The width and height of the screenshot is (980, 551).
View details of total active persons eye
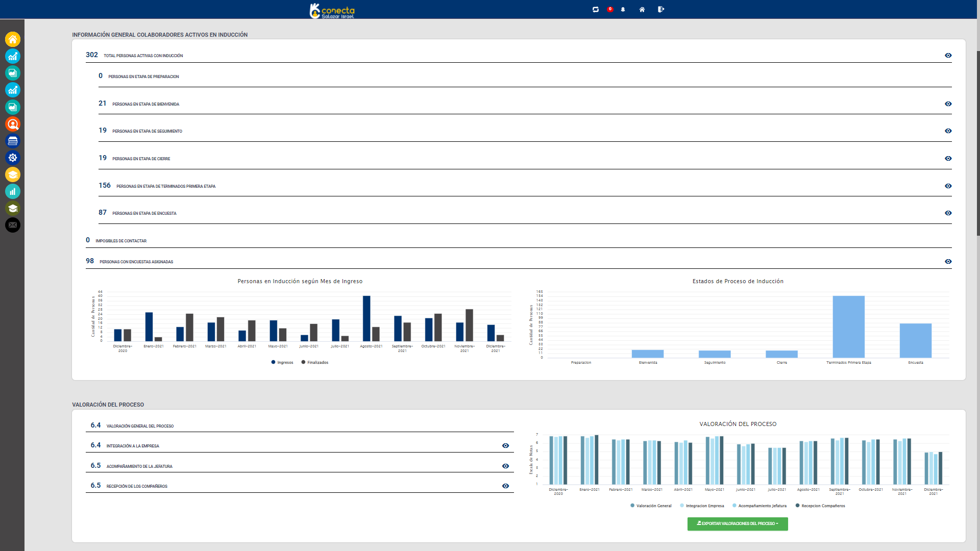click(x=948, y=56)
